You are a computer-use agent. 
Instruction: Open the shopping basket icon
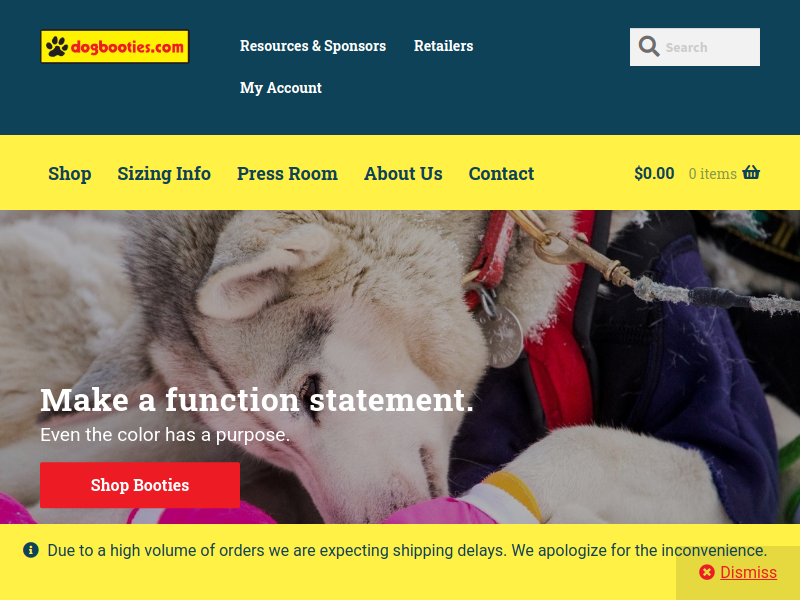click(x=751, y=172)
